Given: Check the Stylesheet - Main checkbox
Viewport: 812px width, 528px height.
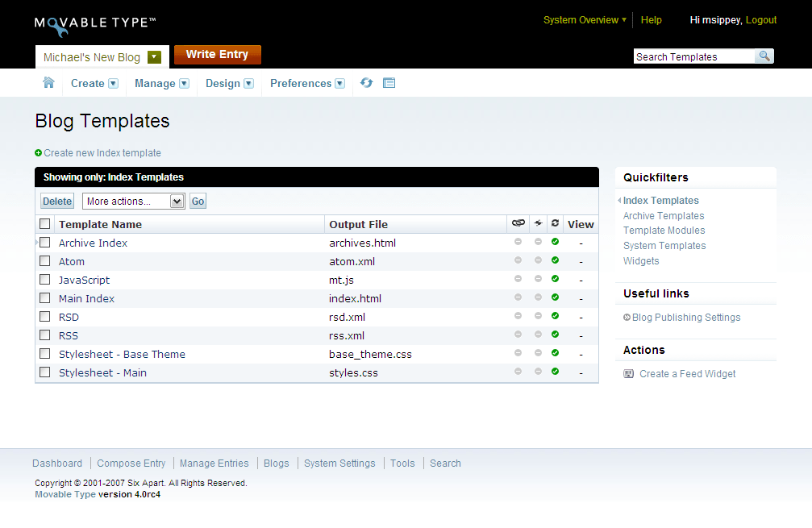Looking at the screenshot, I should pyautogui.click(x=45, y=372).
